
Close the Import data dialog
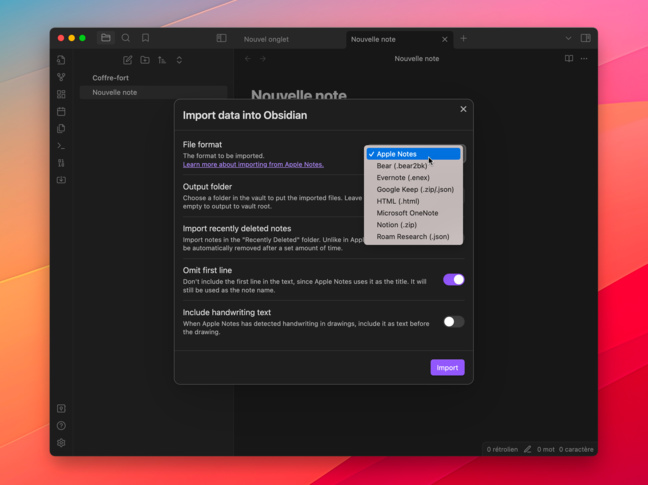point(463,109)
